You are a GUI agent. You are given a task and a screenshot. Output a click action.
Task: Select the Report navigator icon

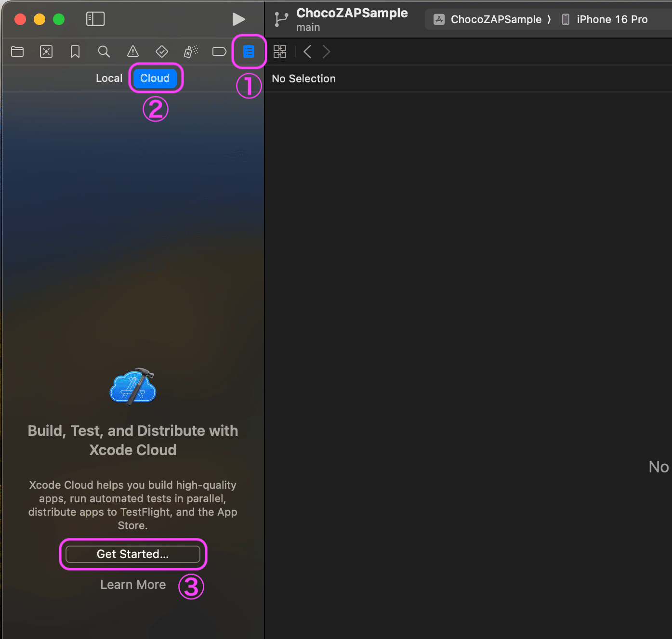[249, 52]
